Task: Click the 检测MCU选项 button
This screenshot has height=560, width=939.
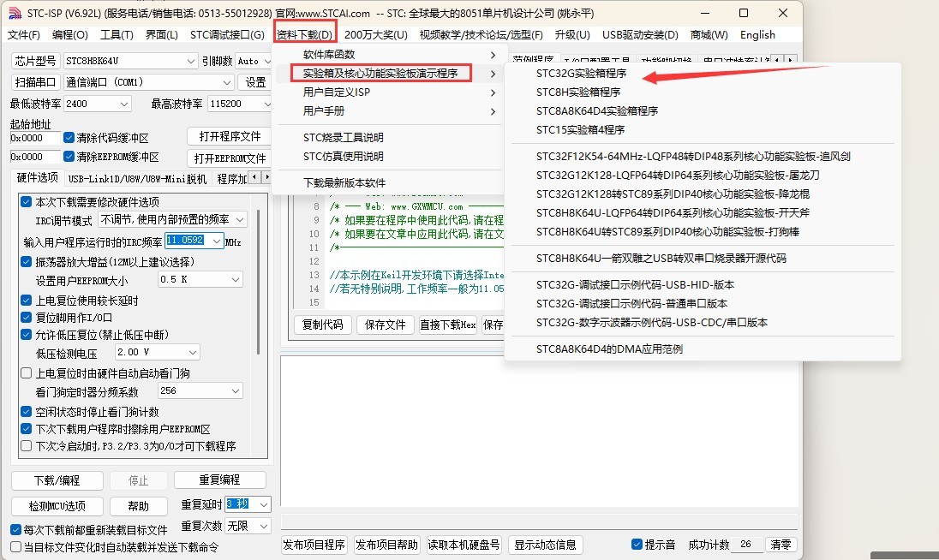Action: point(57,506)
